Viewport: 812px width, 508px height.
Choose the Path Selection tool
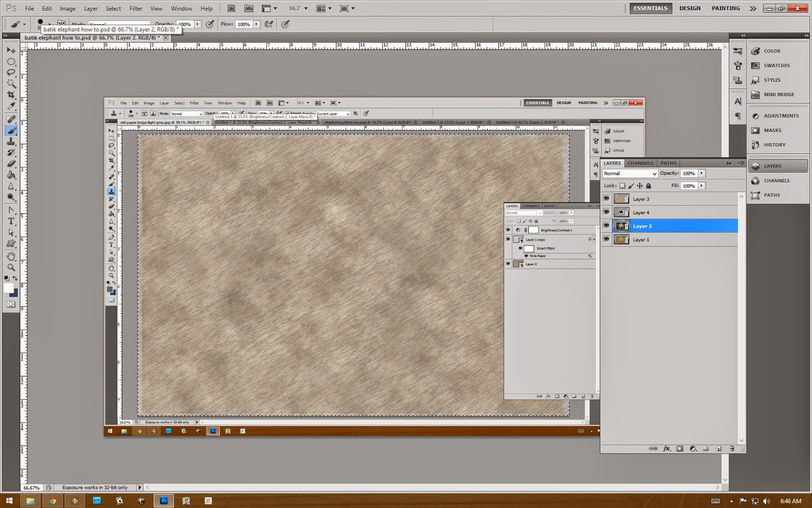[x=11, y=232]
